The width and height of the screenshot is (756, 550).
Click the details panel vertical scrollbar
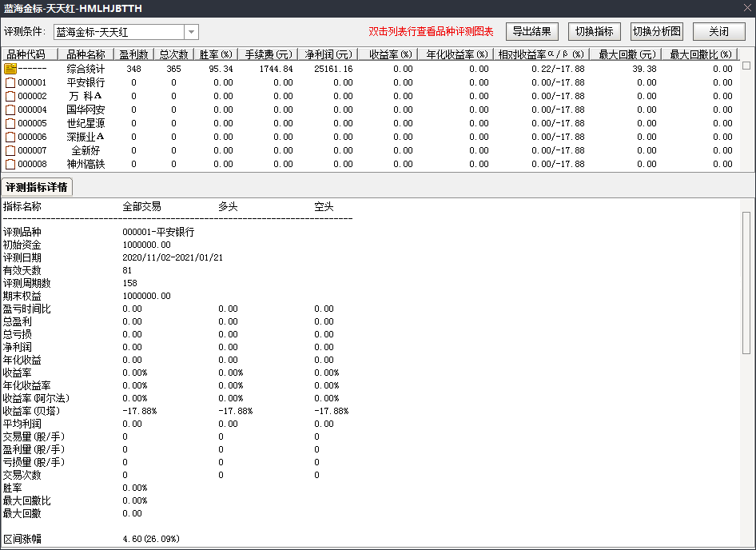tap(746, 280)
